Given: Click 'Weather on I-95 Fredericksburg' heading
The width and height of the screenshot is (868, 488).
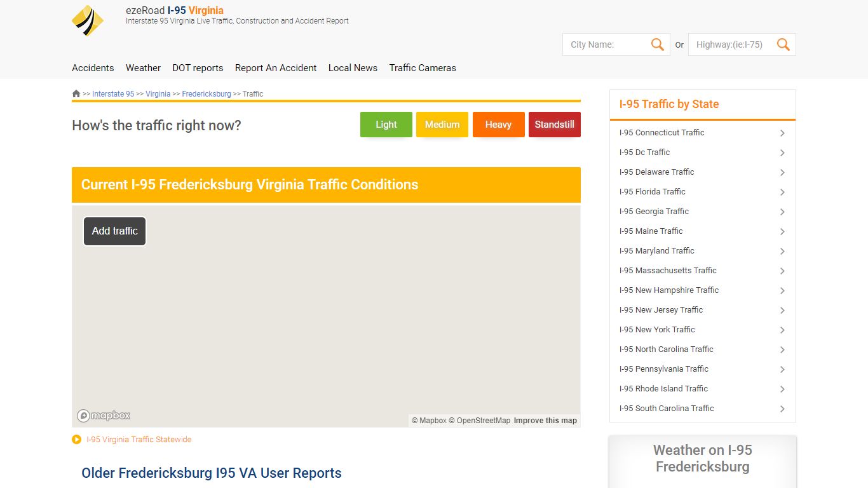Looking at the screenshot, I should point(703,458).
